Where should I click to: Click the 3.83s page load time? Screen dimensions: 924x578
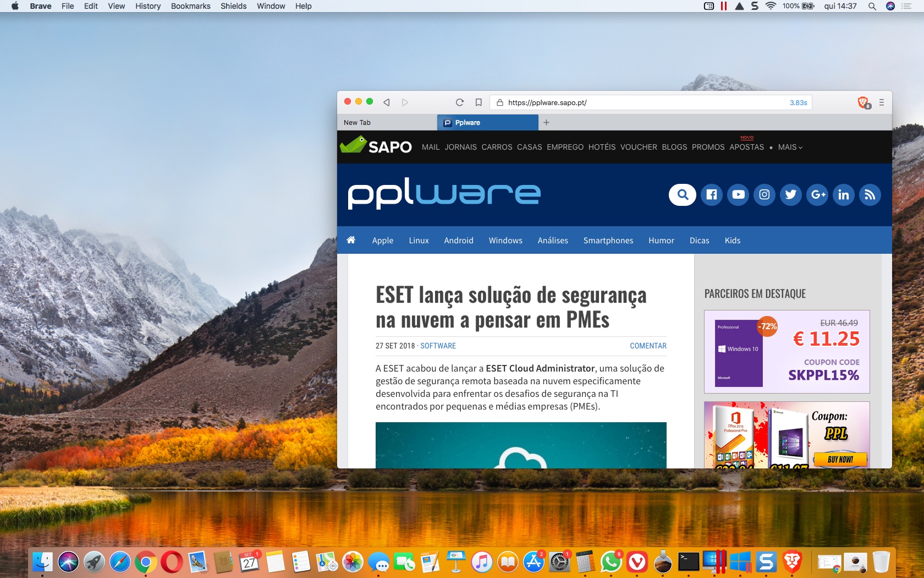click(x=799, y=103)
